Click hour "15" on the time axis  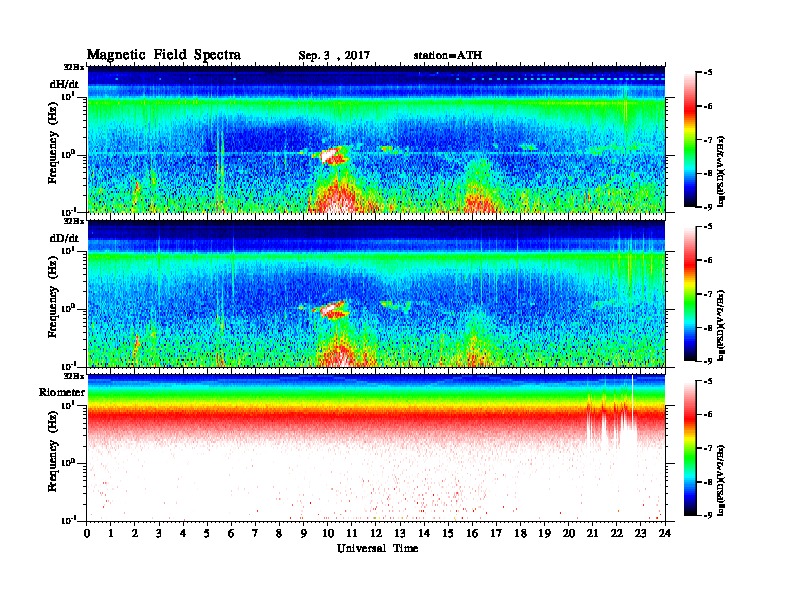click(448, 534)
